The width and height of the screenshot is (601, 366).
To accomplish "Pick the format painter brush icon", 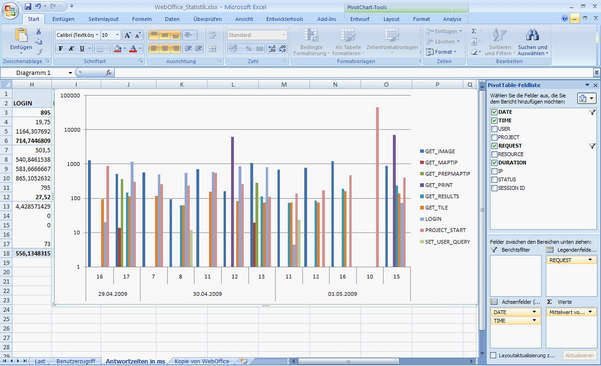I will (39, 52).
